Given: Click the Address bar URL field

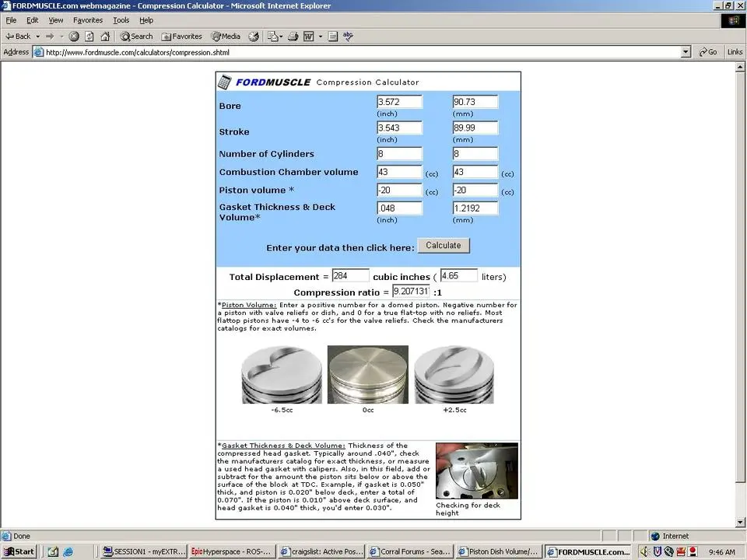Looking at the screenshot, I should [362, 52].
